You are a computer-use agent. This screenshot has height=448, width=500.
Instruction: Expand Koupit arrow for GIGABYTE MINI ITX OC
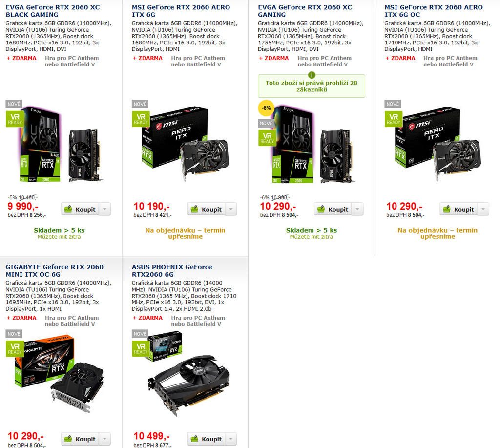(105, 439)
